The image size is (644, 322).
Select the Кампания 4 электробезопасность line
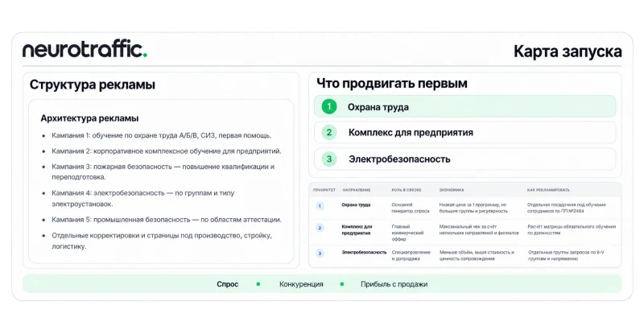pos(143,198)
